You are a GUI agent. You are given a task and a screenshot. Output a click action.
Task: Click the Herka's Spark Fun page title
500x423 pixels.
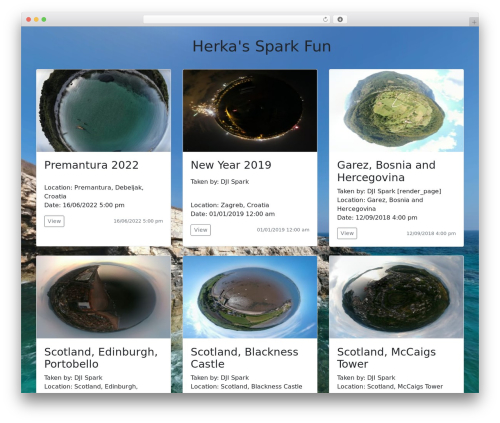262,46
